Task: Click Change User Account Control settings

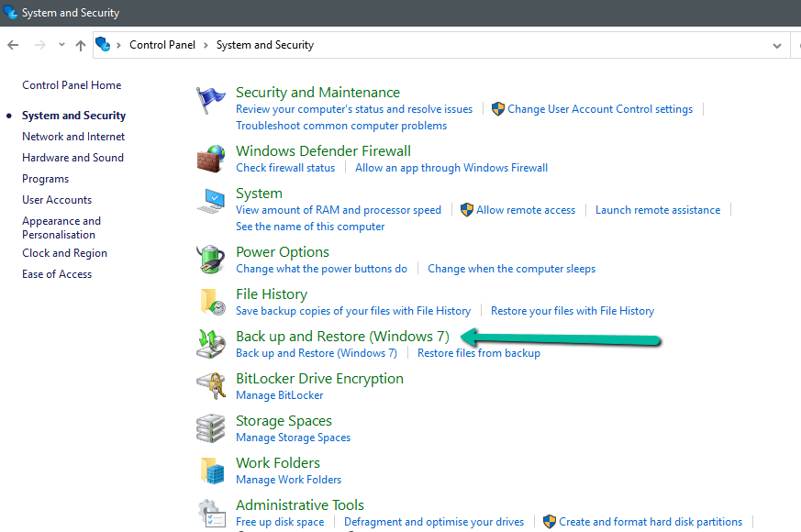Action: tap(600, 109)
